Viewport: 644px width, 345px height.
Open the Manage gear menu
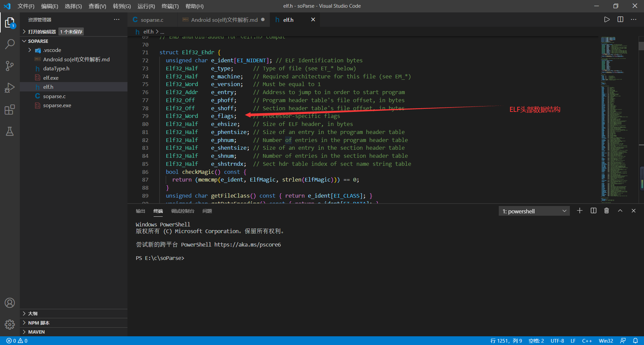pos(10,324)
